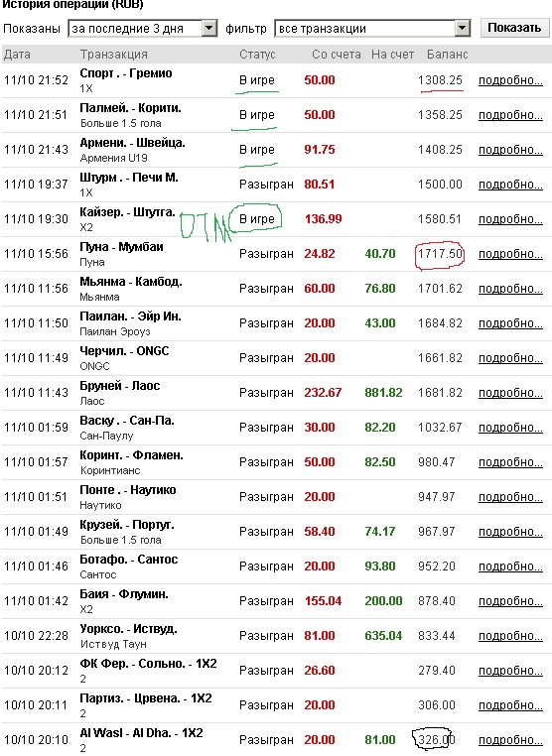Select the Баия - Флумин. transaction name
The width and height of the screenshot is (552, 756).
(x=124, y=594)
